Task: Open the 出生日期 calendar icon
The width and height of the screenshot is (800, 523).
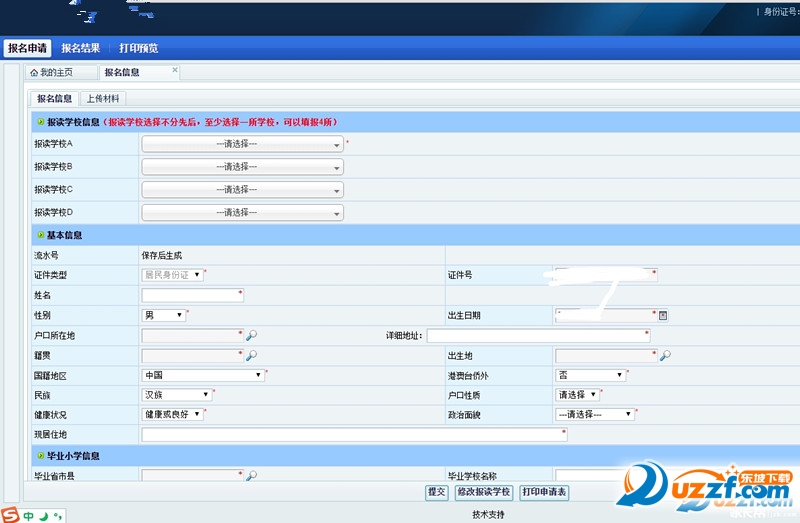Action: click(x=663, y=316)
